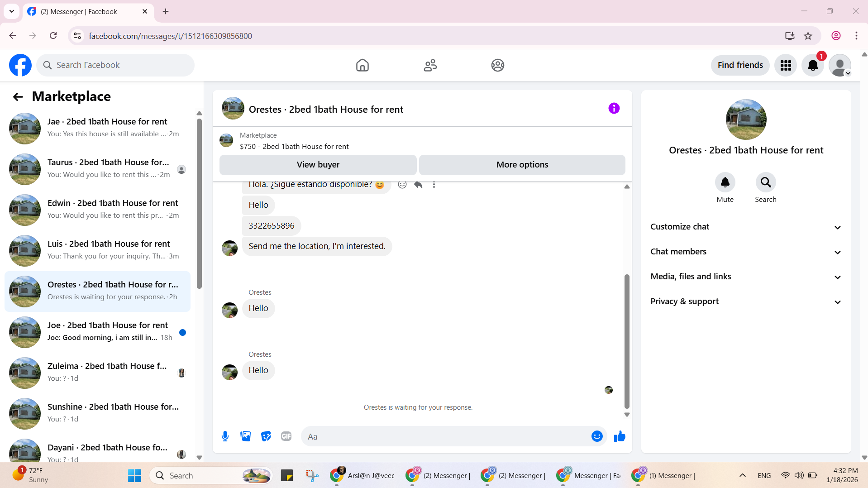Choose a sticker from the sticker icon
The image size is (868, 488).
[266, 436]
